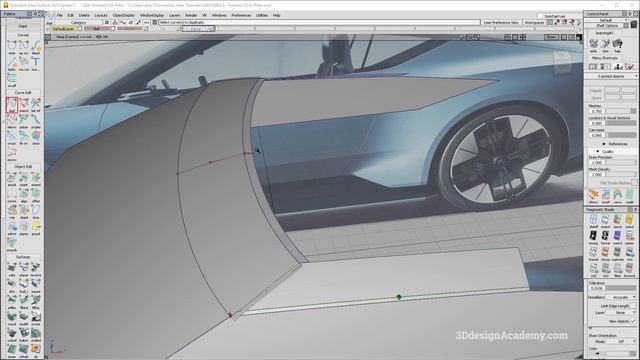Open the Edit menu
The width and height of the screenshot is (640, 360).
click(71, 15)
